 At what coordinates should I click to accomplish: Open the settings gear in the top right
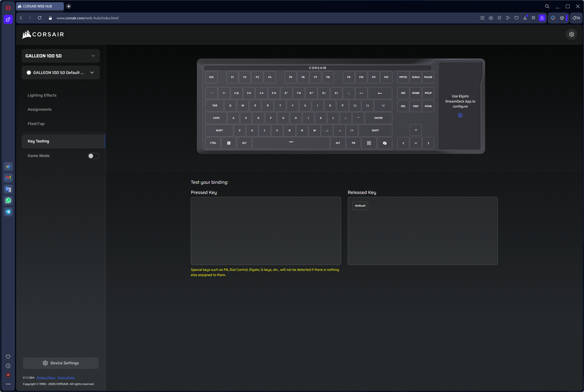(x=572, y=34)
